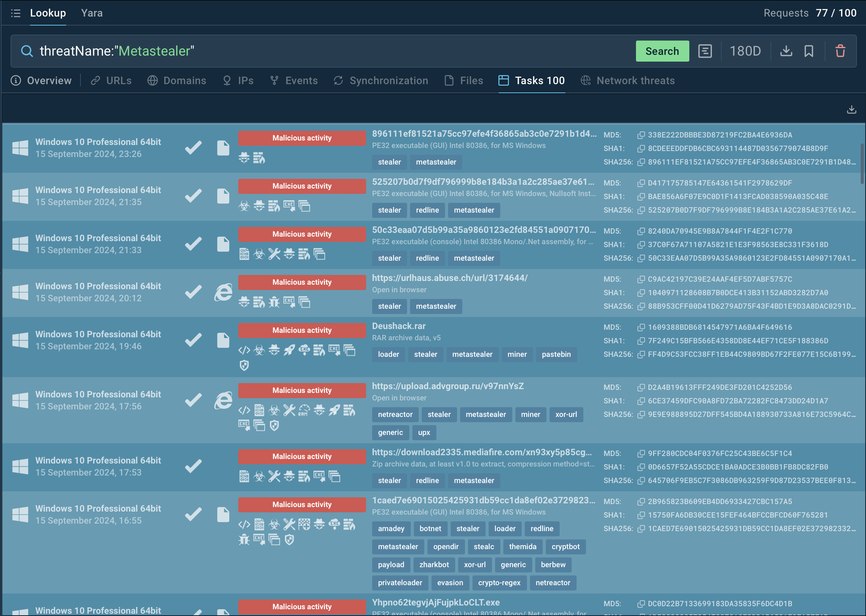This screenshot has width=866, height=616.
Task: Delete the query with the red trash icon
Action: (x=840, y=51)
